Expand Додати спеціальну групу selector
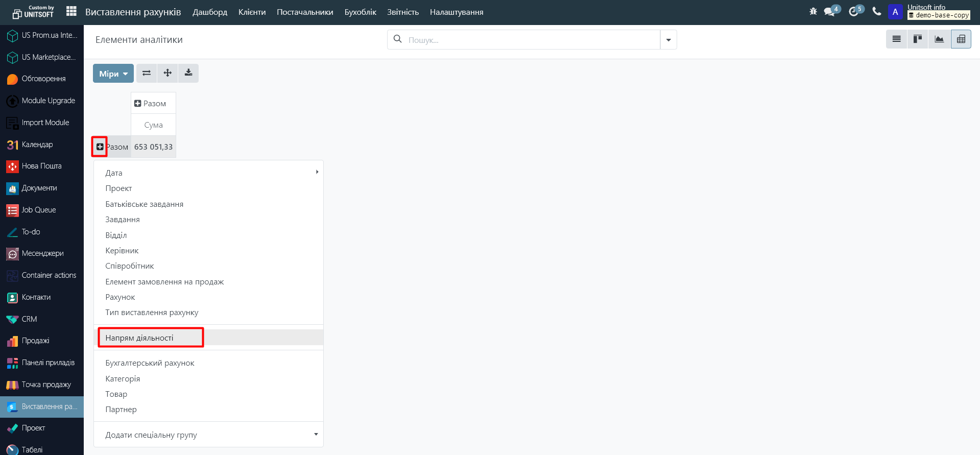This screenshot has width=980, height=455. tap(208, 435)
